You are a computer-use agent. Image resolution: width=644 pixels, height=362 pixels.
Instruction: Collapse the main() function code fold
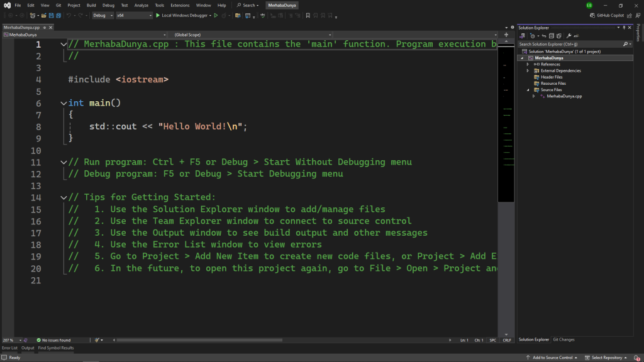63,103
